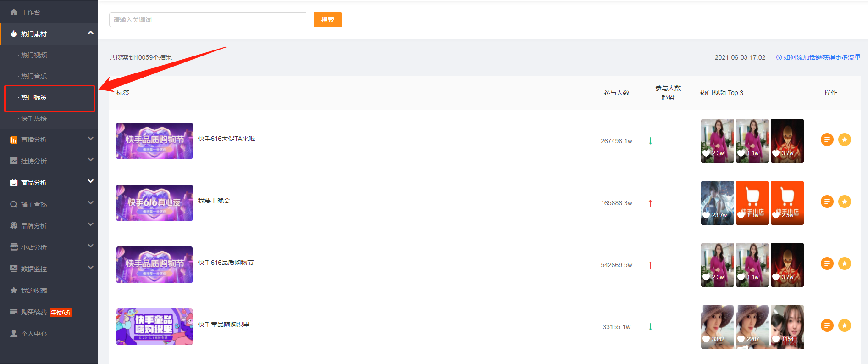Expand the 数据监控 chevron
Screen dimensions: 868x364
click(90, 268)
